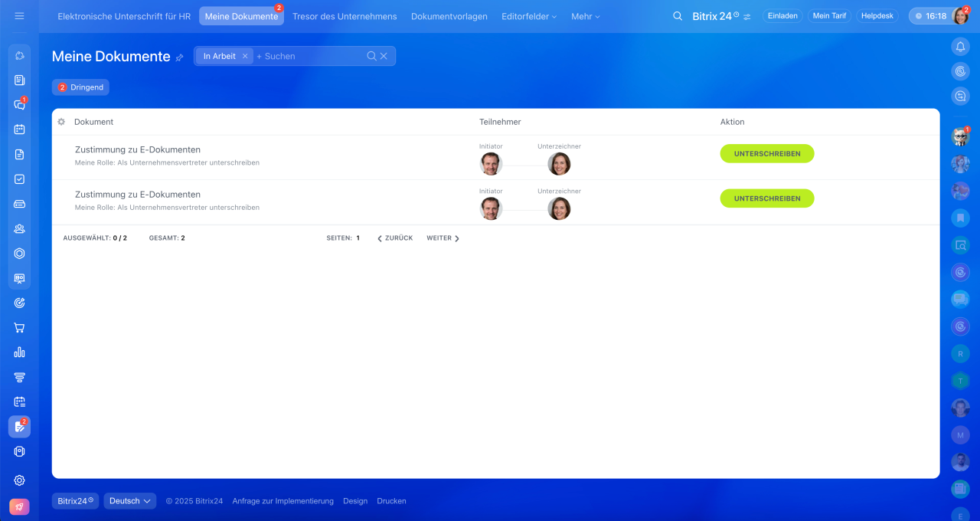Screen dimensions: 980x521
Task: Open the M contact avatar in right panel
Action: coord(960,434)
